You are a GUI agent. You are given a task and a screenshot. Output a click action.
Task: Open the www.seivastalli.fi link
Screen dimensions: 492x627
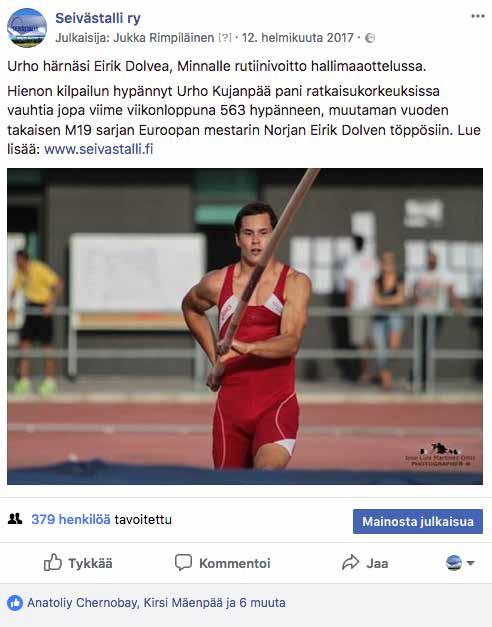(x=99, y=149)
